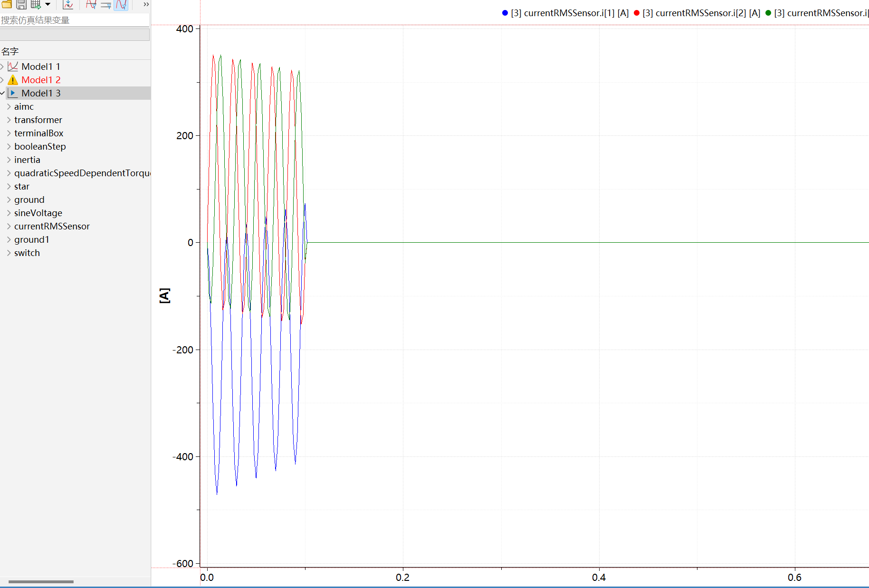Viewport: 869px width, 588px height.
Task: Collapse the Model1 3 result node
Action: (x=2, y=93)
